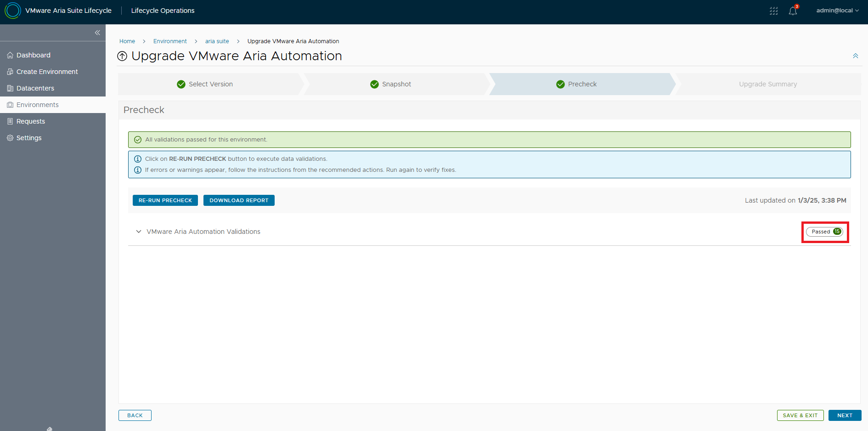868x431 pixels.
Task: Click the info icon beside the RE-RUN PRECHECK hint
Action: coord(138,159)
